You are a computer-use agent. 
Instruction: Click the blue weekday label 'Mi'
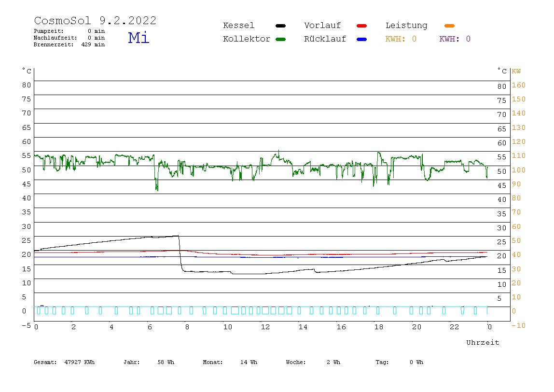click(138, 37)
